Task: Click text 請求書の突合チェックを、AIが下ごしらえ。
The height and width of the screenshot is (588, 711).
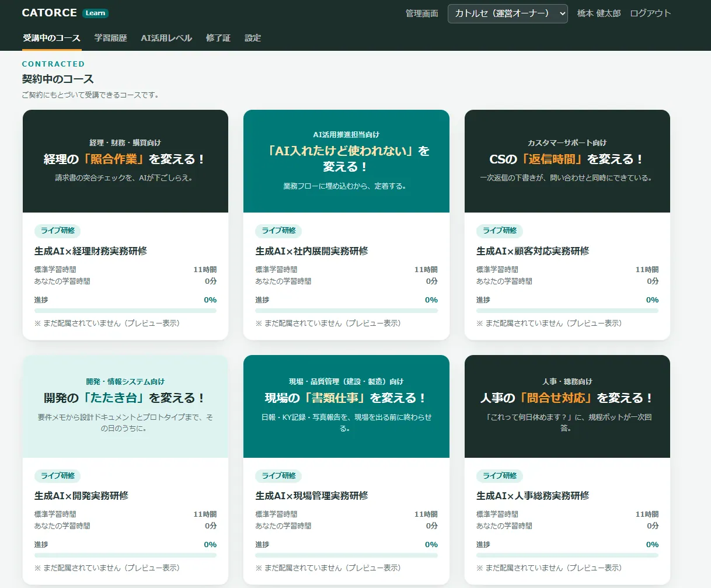Action: pyautogui.click(x=124, y=178)
